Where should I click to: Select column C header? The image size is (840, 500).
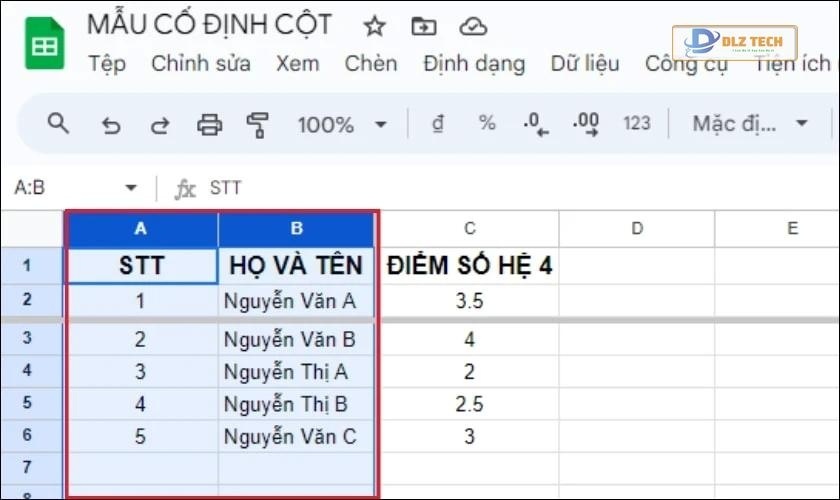pos(469,229)
